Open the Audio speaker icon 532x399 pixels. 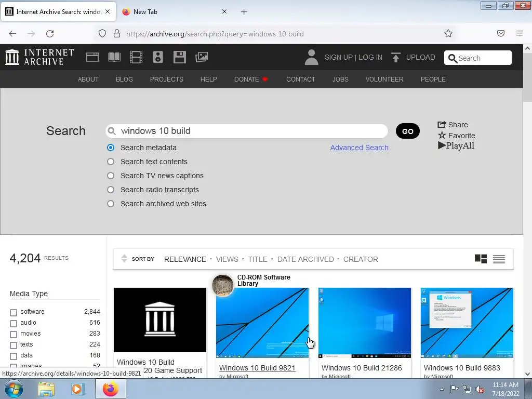[158, 57]
